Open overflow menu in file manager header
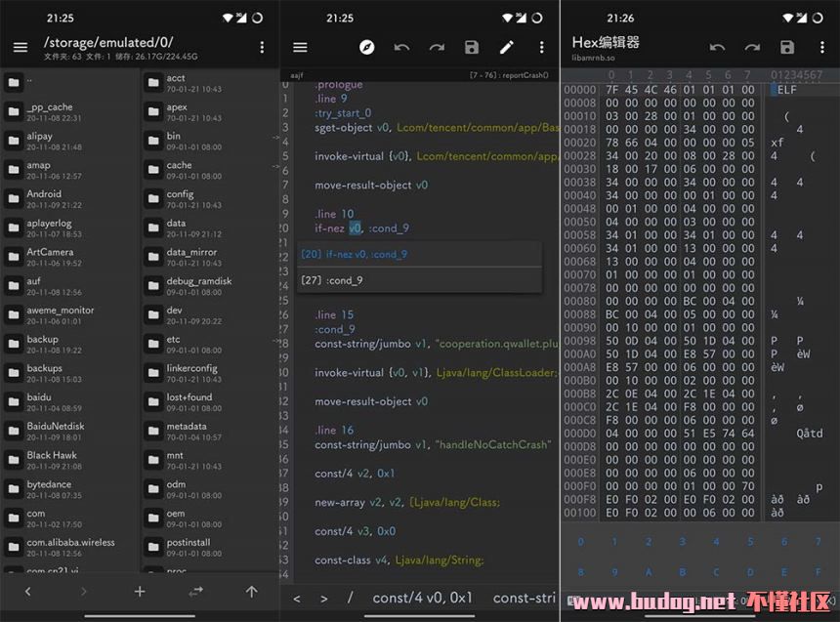 tap(262, 47)
